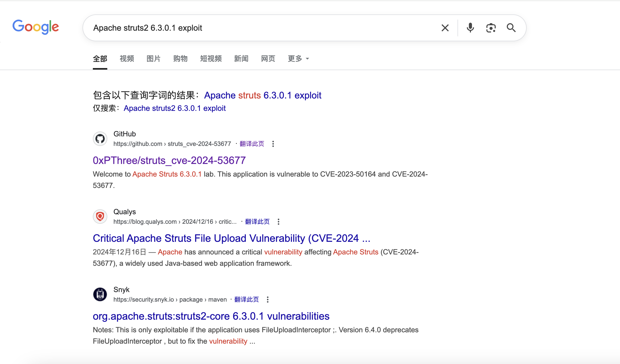The width and height of the screenshot is (620, 364).
Task: Click the GitHub favicon in first result
Action: [x=100, y=139]
